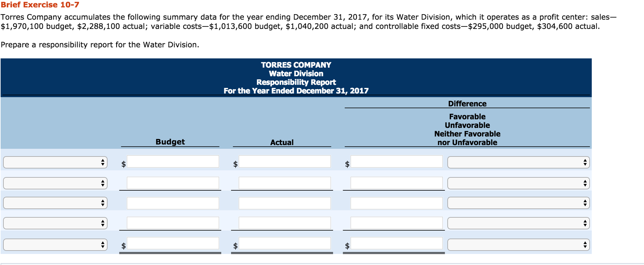Select the third row Actual input box

pos(285,203)
